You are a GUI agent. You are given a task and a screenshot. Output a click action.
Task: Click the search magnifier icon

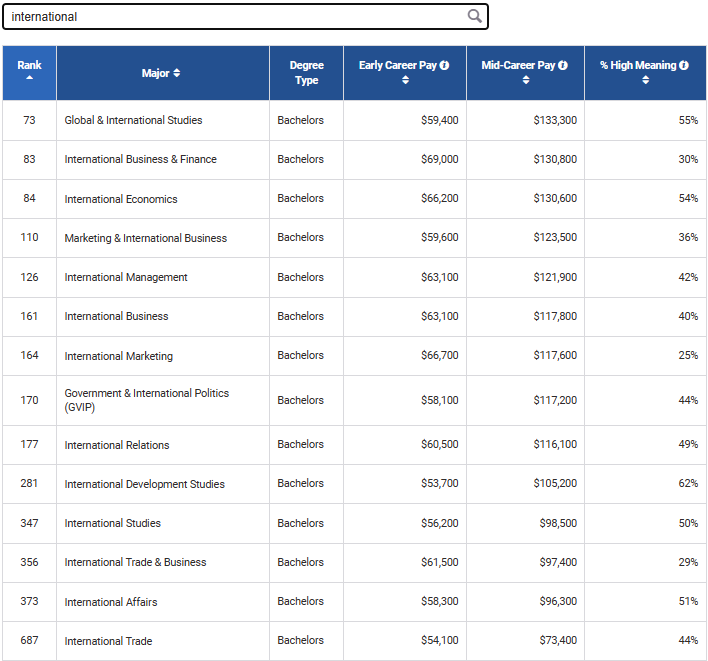click(474, 16)
